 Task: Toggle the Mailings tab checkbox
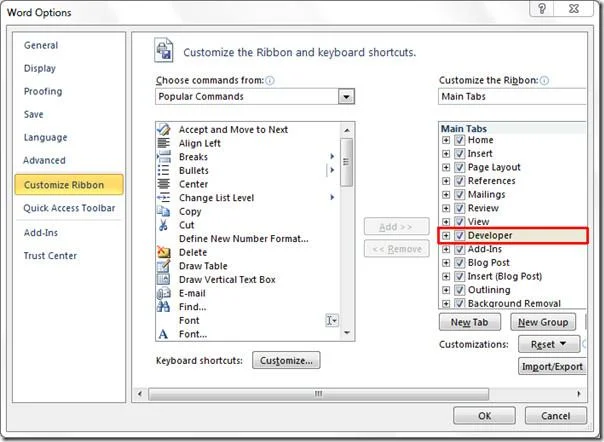pos(460,194)
